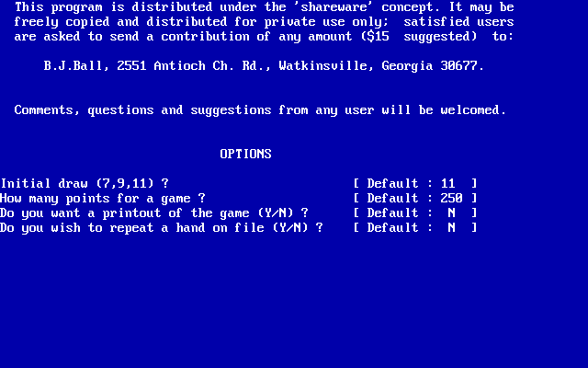Click the OPTIONS heading

click(245, 154)
